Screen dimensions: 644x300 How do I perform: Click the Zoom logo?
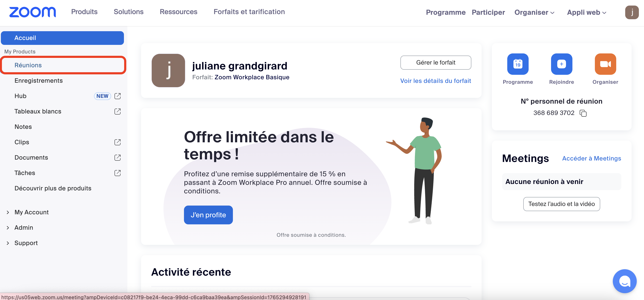click(x=32, y=12)
